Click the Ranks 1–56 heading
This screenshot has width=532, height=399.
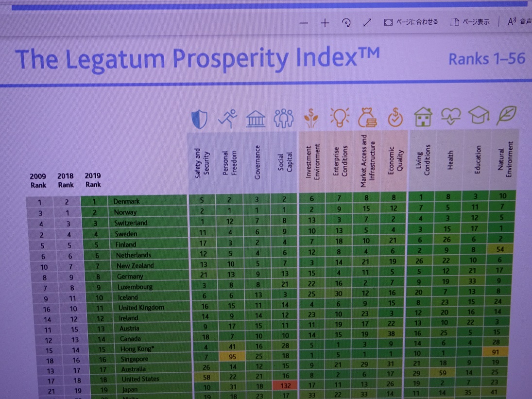[487, 58]
